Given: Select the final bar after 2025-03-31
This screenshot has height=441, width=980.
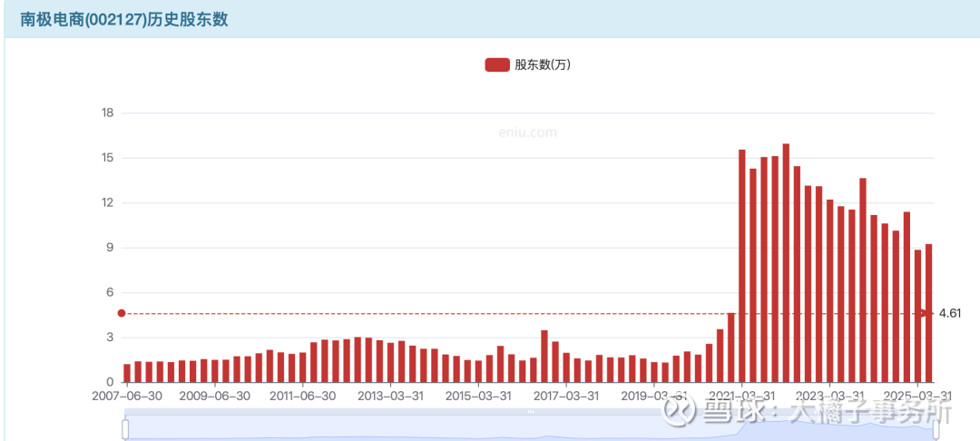Looking at the screenshot, I should click(929, 313).
